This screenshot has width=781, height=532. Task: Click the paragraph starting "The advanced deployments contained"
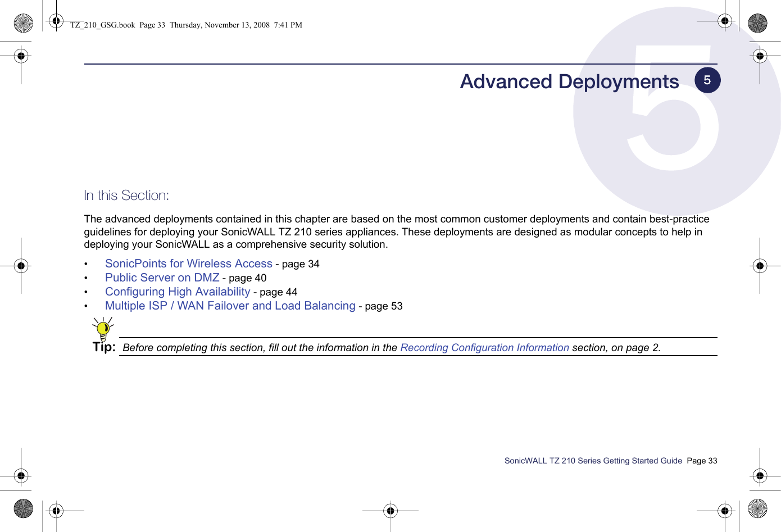click(x=397, y=231)
